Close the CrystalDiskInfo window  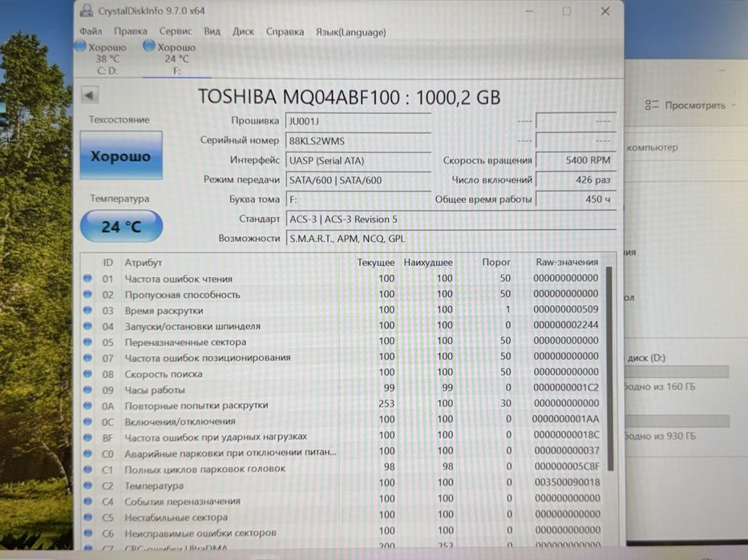tap(604, 11)
